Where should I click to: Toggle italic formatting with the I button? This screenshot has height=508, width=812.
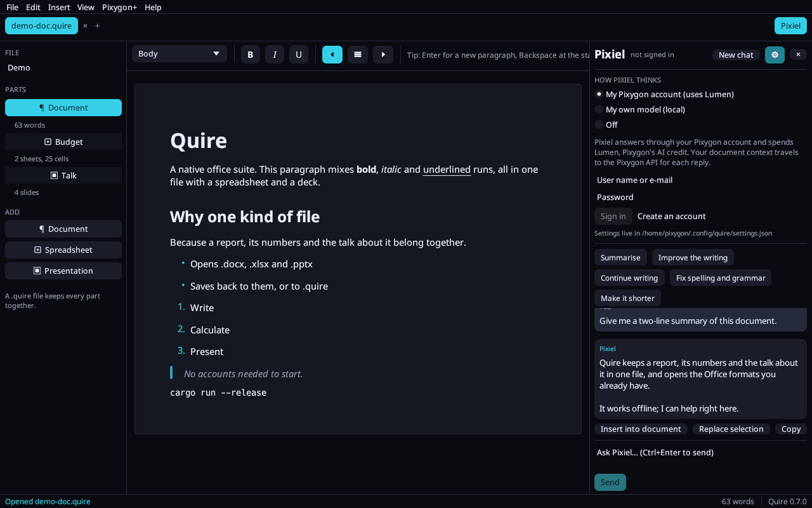coord(275,55)
